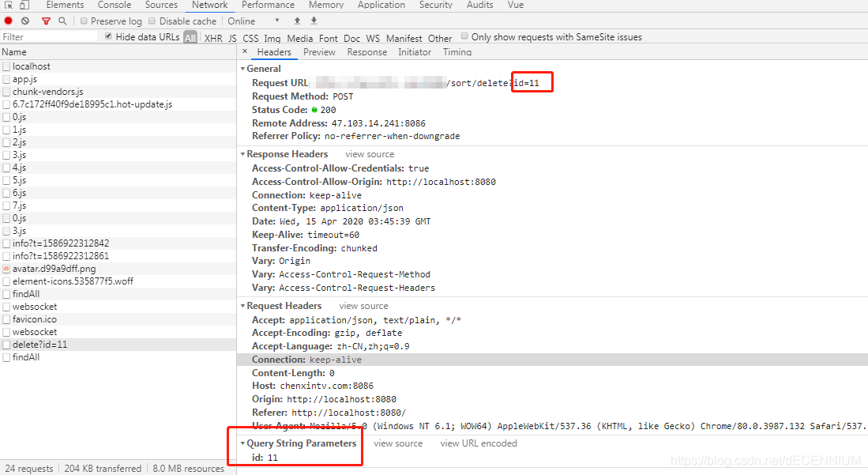Click the view URL encoded link
This screenshot has height=475, width=868.
[478, 443]
